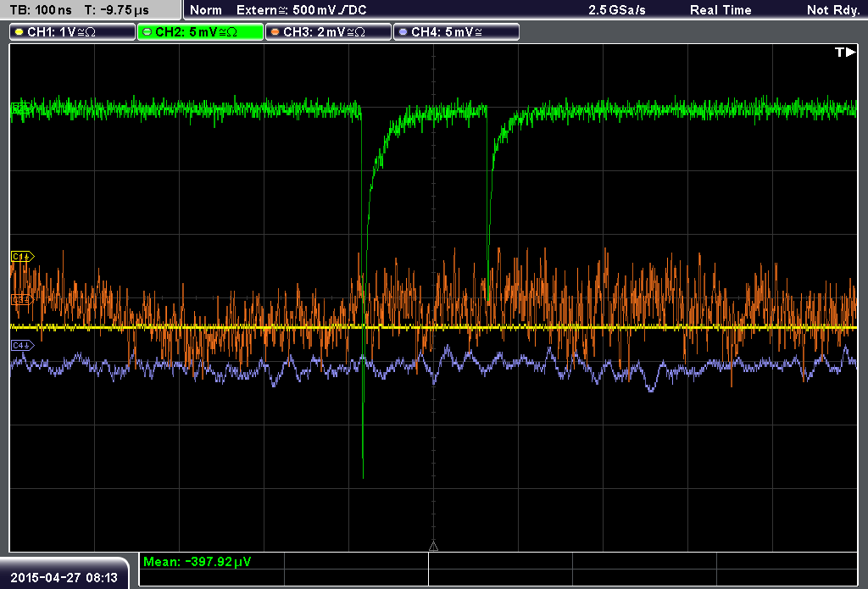Screen dimensions: 868x589
Task: Click the trigger position T arrow indicator
Action: 845,52
